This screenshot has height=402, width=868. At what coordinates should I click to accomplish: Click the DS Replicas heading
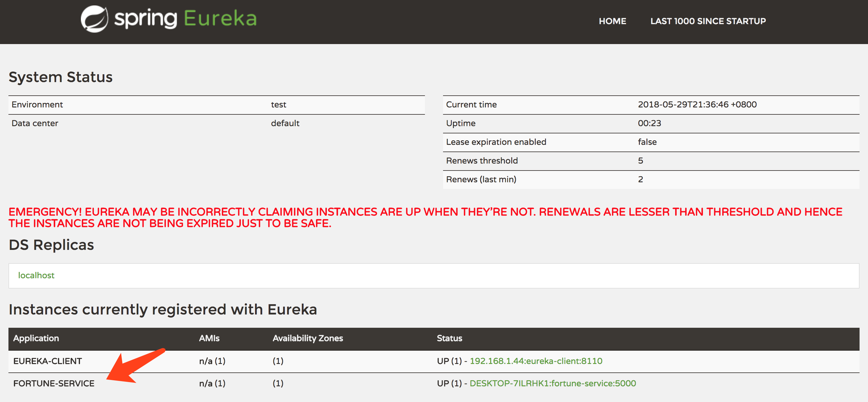pos(51,245)
